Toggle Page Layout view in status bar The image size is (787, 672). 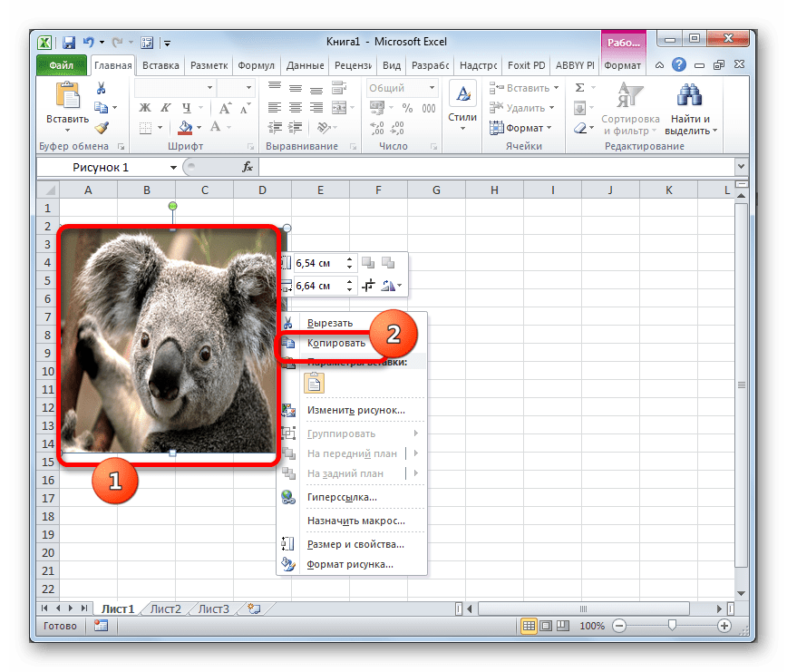(x=547, y=626)
